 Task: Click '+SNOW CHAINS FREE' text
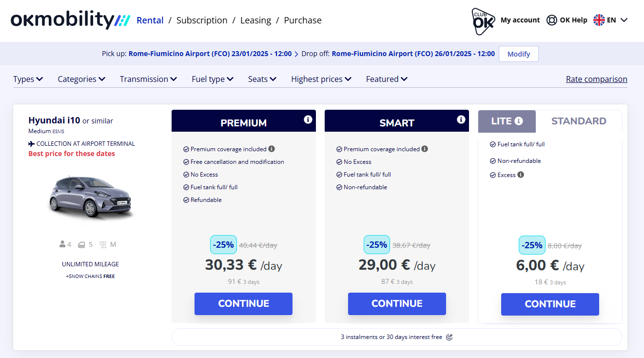click(x=90, y=276)
